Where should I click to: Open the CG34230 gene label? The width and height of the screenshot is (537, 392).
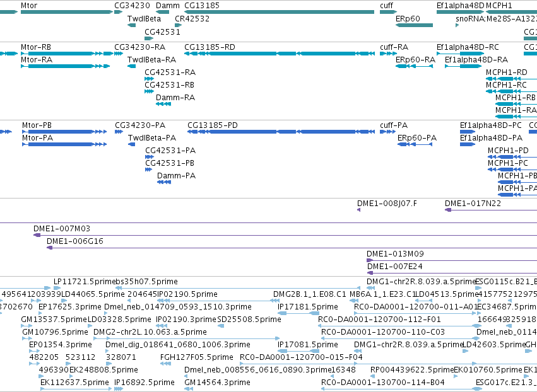point(132,6)
